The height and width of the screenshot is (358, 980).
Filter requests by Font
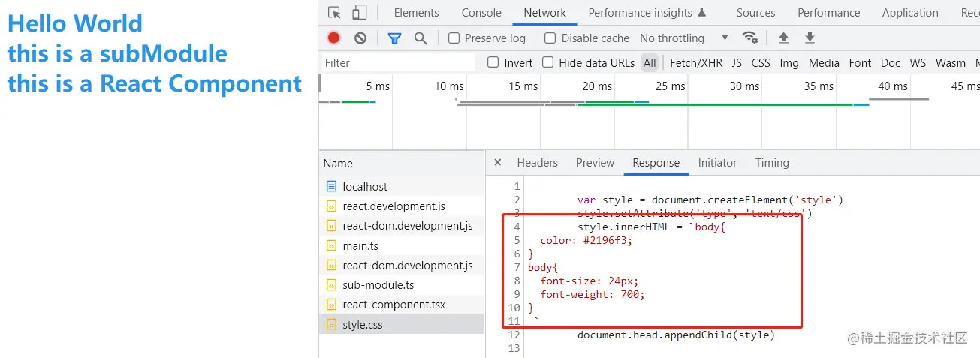coord(861,63)
